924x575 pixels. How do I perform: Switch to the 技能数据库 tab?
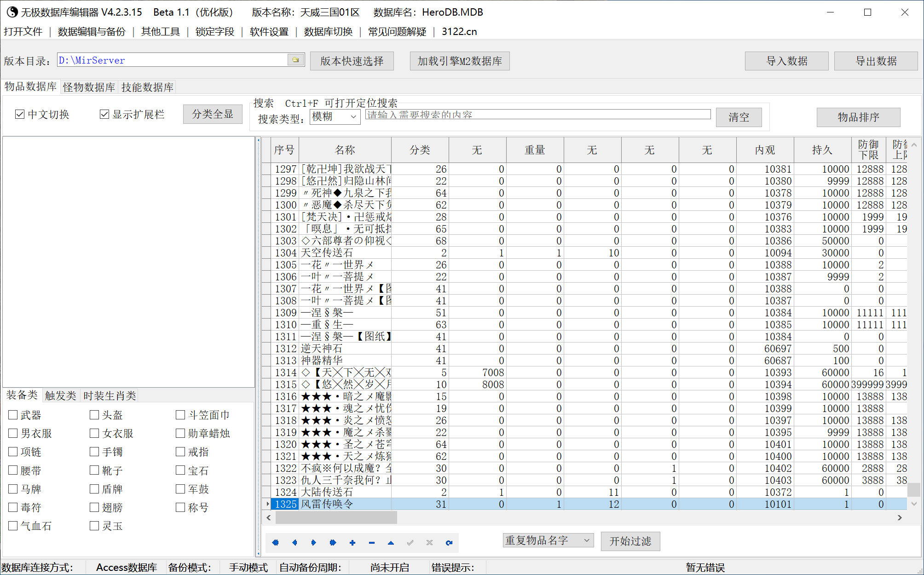[147, 87]
